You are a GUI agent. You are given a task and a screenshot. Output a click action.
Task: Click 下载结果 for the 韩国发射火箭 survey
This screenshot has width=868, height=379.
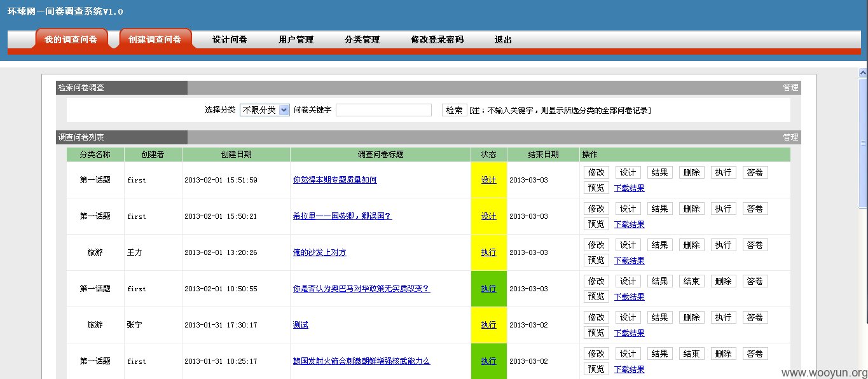[629, 369]
